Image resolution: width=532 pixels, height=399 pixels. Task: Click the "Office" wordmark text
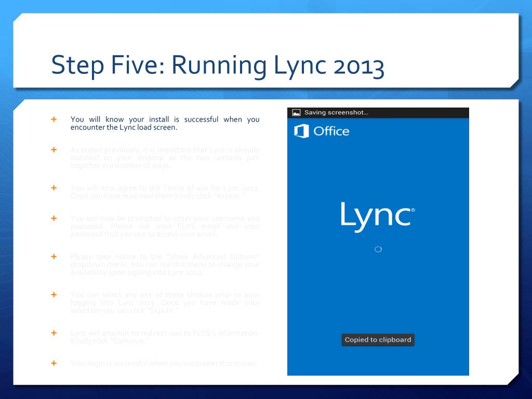331,131
